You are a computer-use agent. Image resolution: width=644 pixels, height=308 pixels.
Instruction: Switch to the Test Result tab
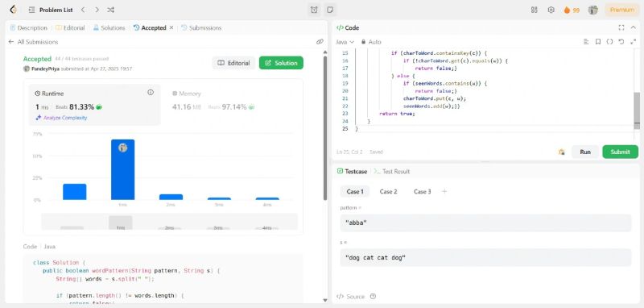coord(392,172)
